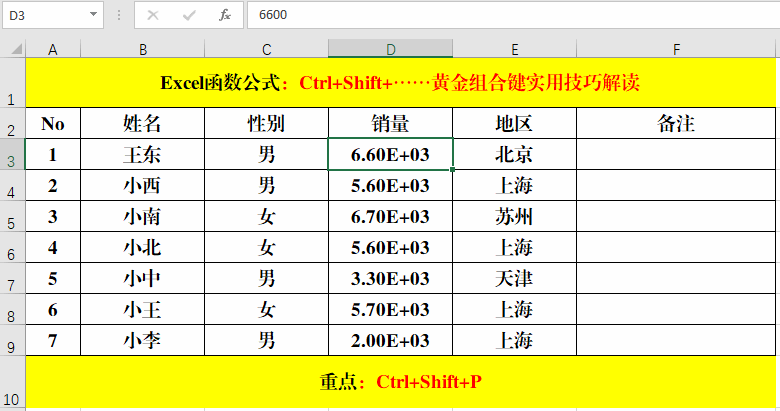Click sales cell 6.70E+03

coord(390,216)
